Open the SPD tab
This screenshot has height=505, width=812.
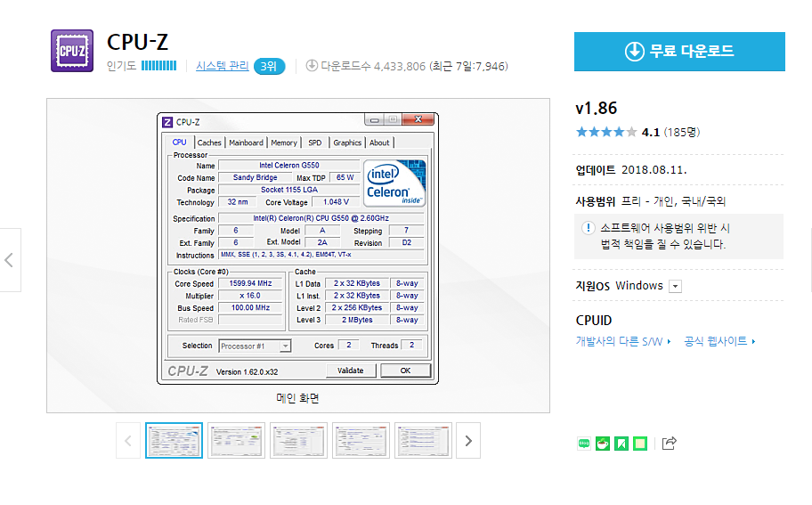(315, 143)
